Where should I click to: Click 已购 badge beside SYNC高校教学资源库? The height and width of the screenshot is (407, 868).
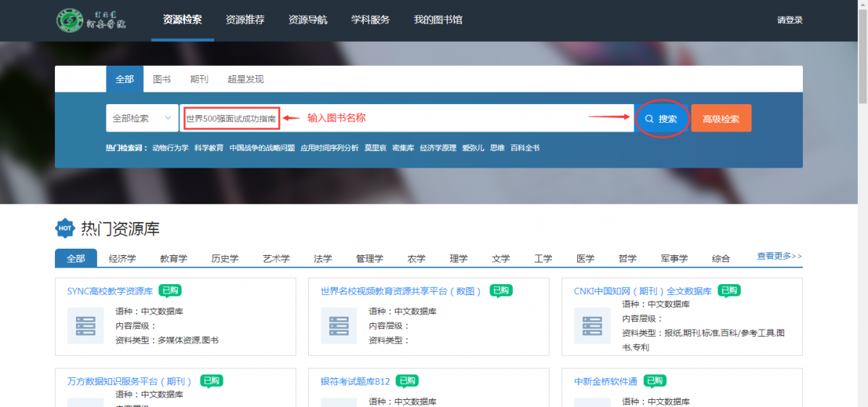coord(170,291)
